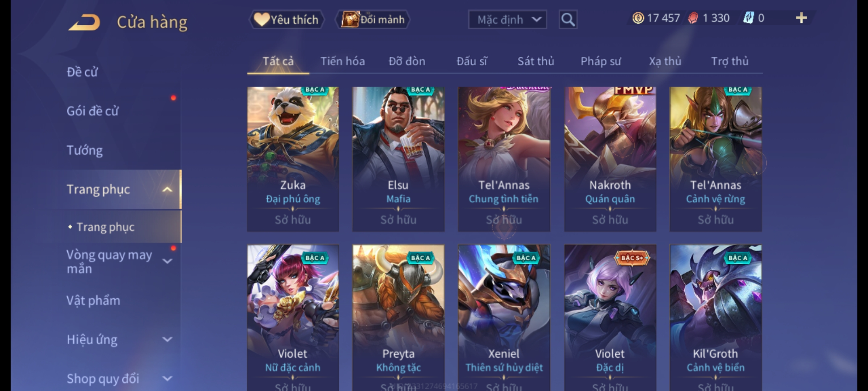Select the Zuka Đại phú ông skin card
The image size is (868, 391).
(293, 159)
